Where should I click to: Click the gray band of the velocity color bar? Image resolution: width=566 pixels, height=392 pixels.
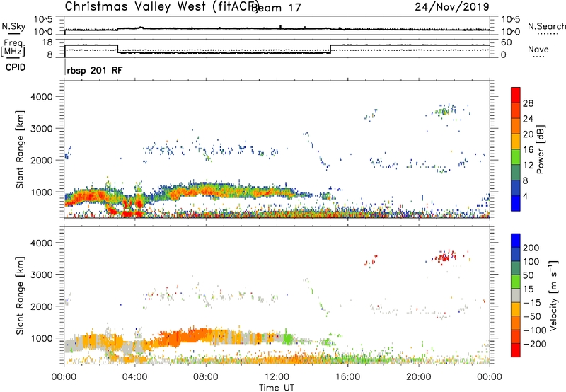click(516, 295)
